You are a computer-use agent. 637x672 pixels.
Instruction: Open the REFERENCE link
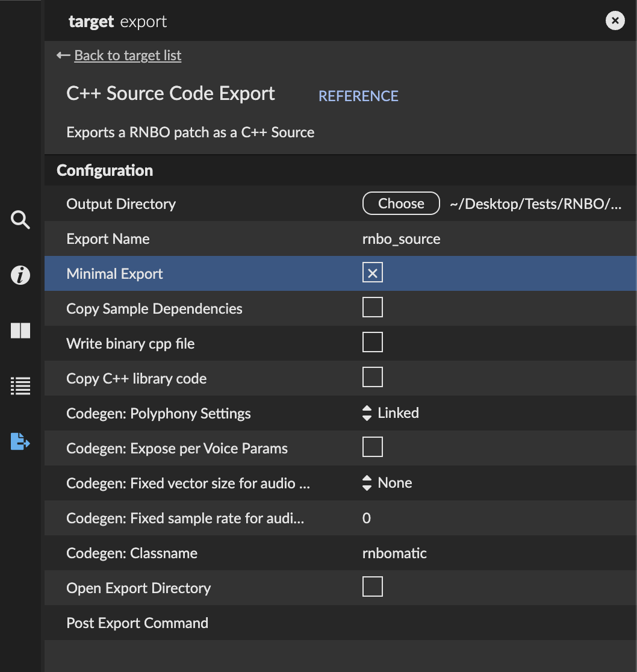[358, 96]
